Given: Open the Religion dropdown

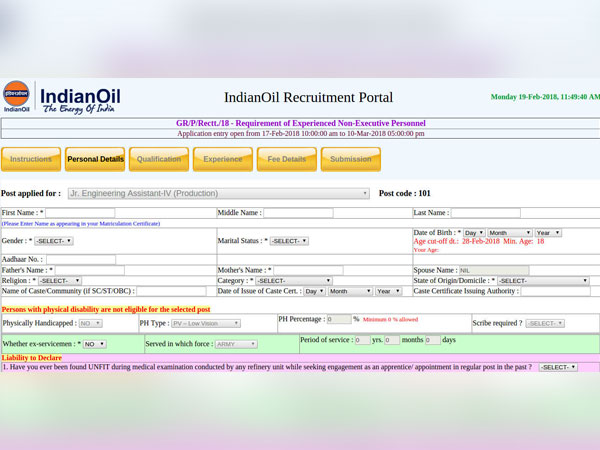Looking at the screenshot, I should [60, 281].
